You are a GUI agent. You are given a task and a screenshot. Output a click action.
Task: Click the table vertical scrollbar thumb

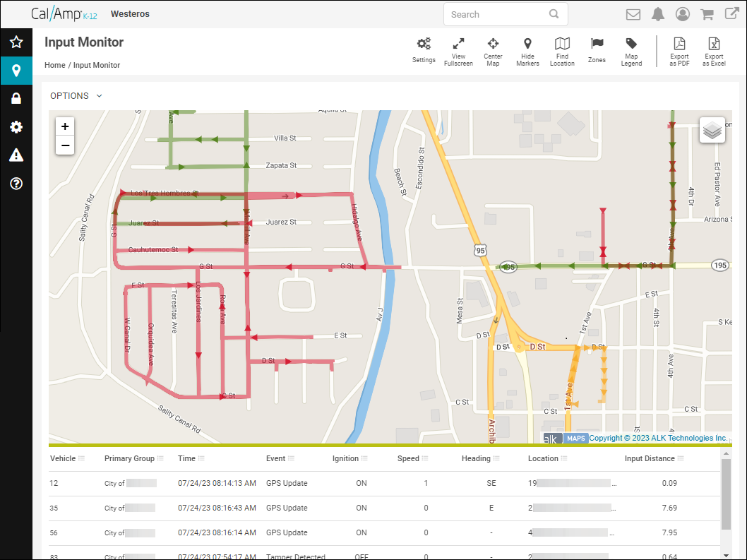click(726, 494)
